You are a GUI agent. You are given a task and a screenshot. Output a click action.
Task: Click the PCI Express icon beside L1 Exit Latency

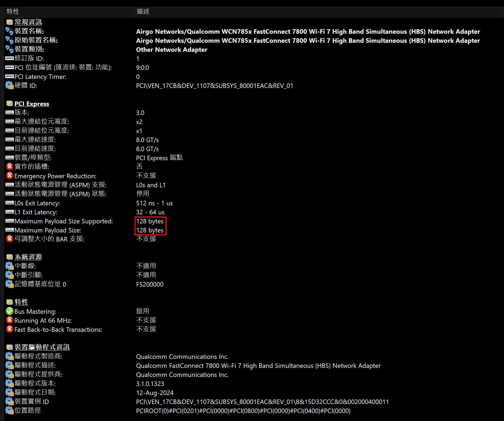tap(9, 212)
